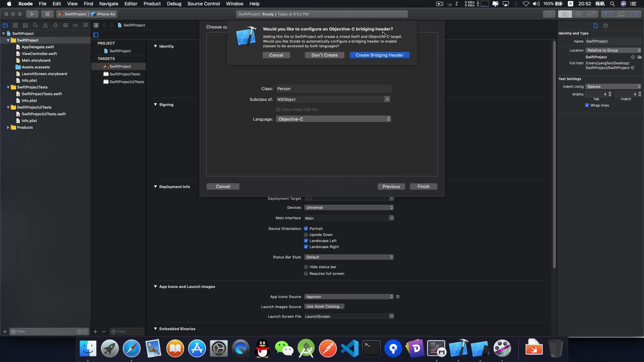Open the Devices dropdown showing Universal

pos(349,207)
